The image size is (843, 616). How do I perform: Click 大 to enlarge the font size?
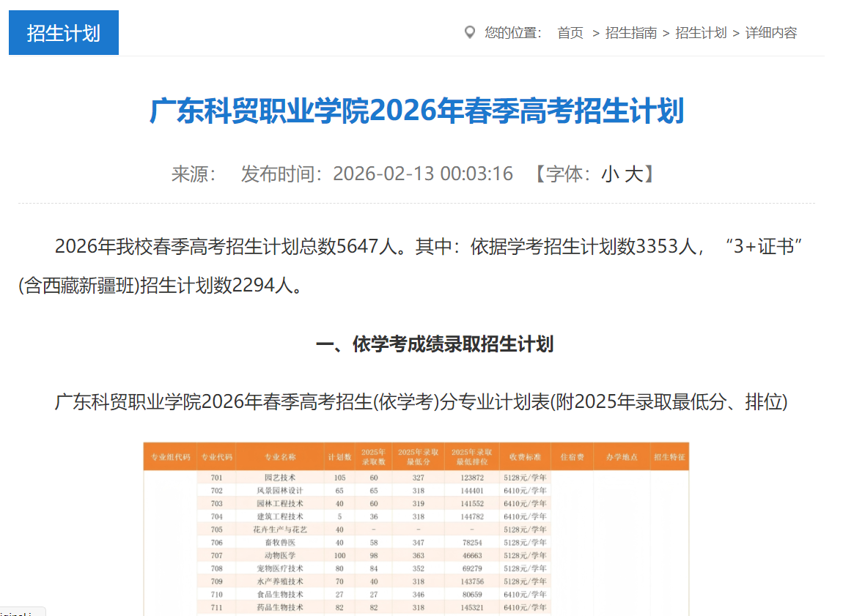tap(633, 174)
